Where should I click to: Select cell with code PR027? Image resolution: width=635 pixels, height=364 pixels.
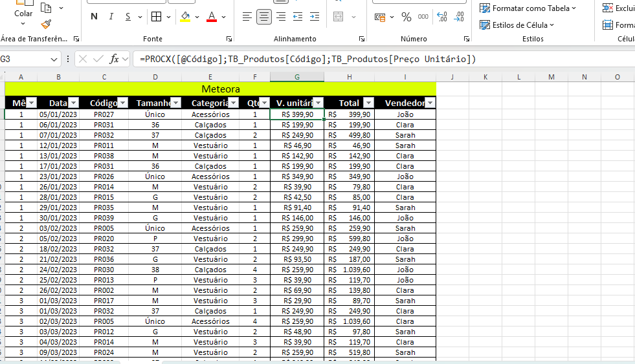click(x=104, y=114)
